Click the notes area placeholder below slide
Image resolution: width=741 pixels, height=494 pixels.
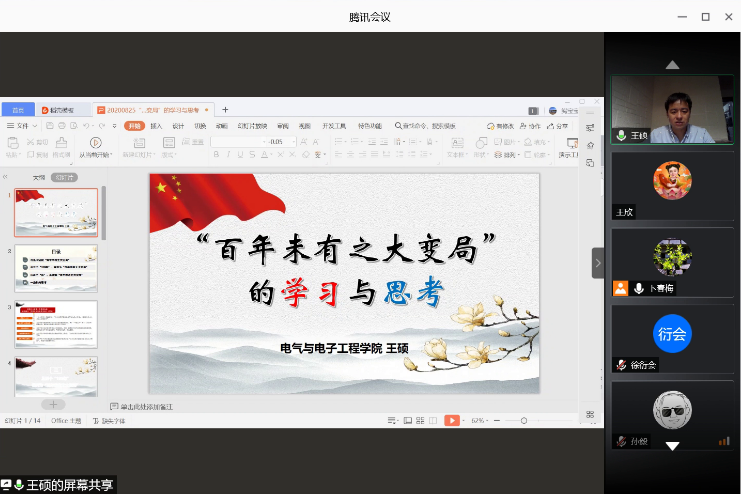click(146, 406)
